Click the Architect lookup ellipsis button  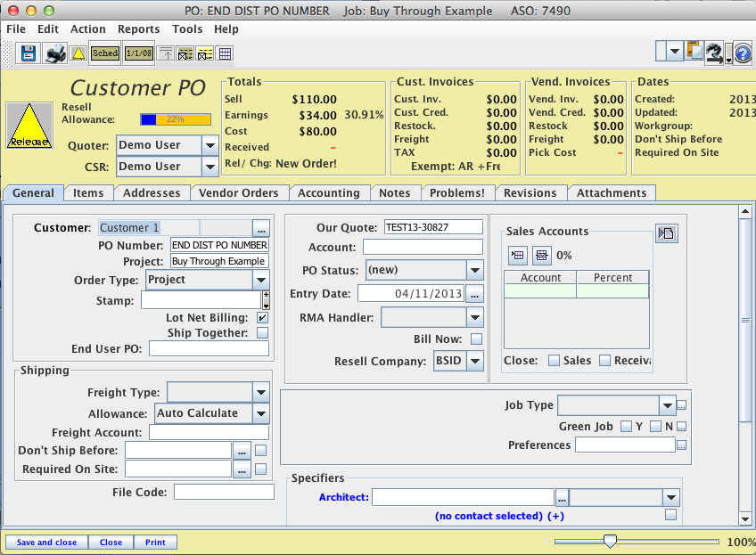click(x=562, y=498)
